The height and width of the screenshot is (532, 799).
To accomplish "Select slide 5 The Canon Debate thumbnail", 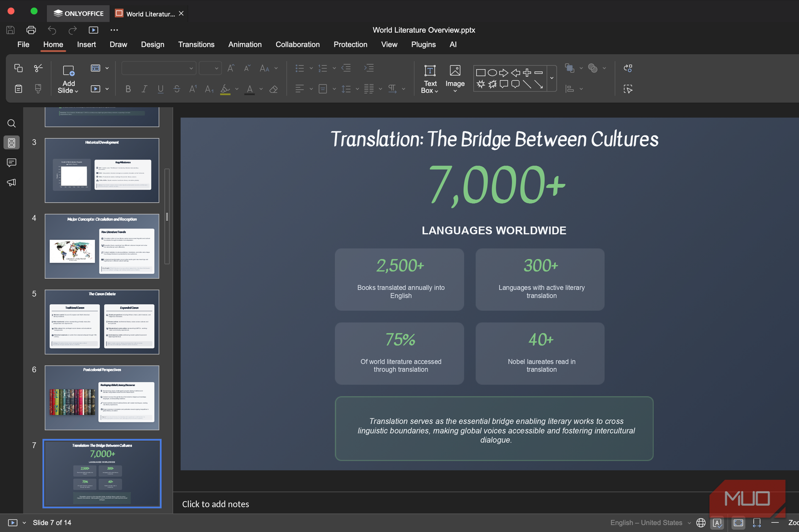I will pos(102,322).
